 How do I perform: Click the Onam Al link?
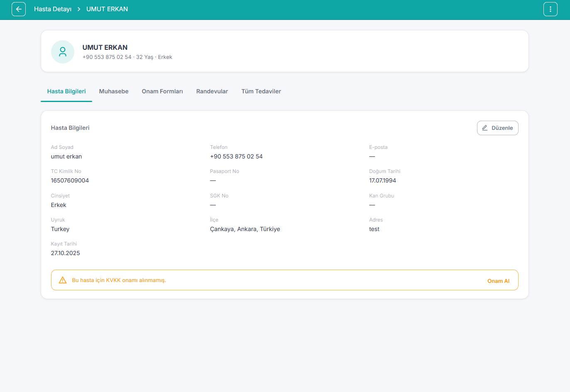click(498, 281)
